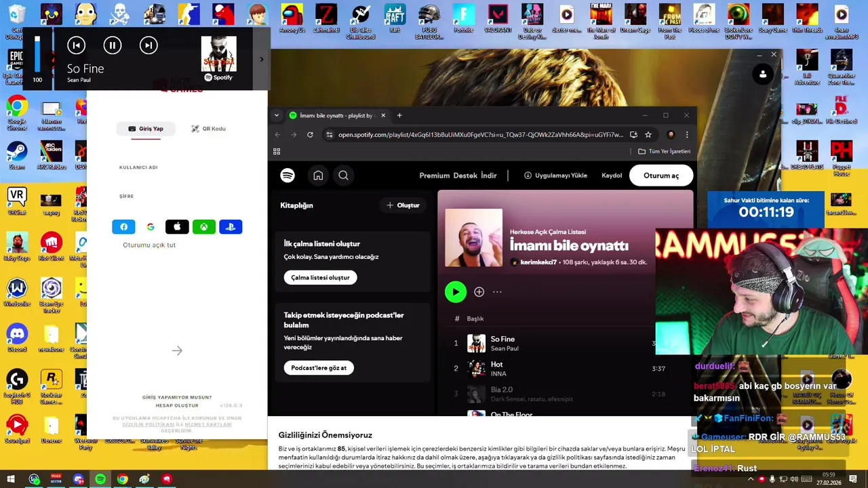Image resolution: width=868 pixels, height=488 pixels.
Task: Open VALORANT desktop shortcut
Action: pos(498,19)
